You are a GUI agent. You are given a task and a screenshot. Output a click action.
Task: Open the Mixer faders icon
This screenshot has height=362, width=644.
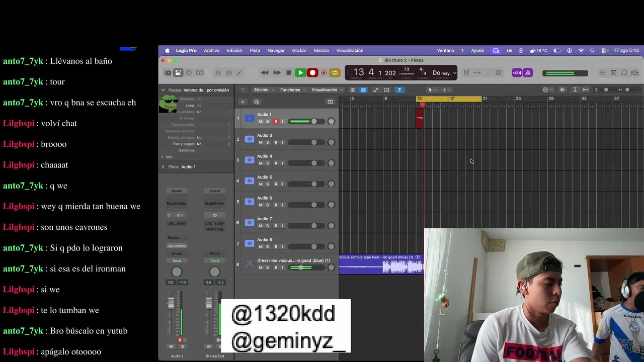228,73
